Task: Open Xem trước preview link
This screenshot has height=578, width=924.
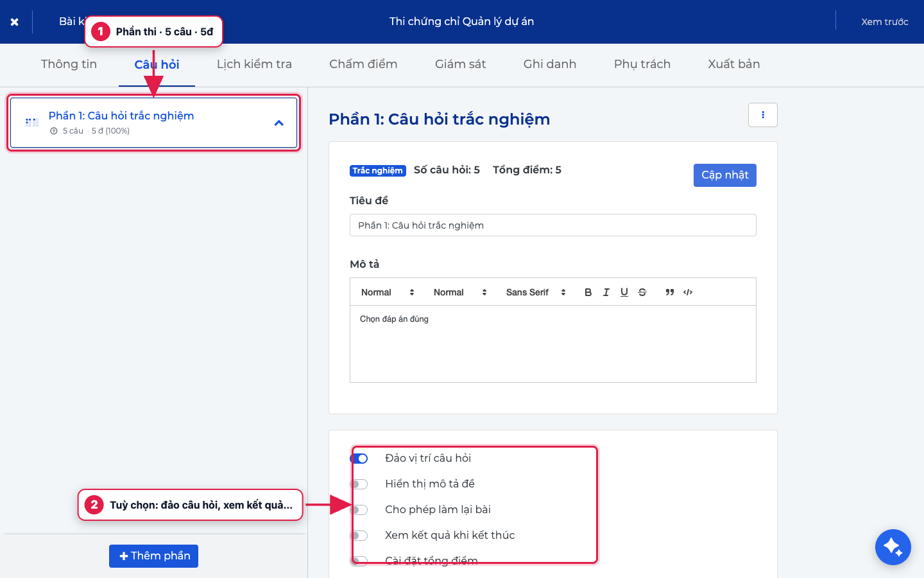Action: pos(885,22)
